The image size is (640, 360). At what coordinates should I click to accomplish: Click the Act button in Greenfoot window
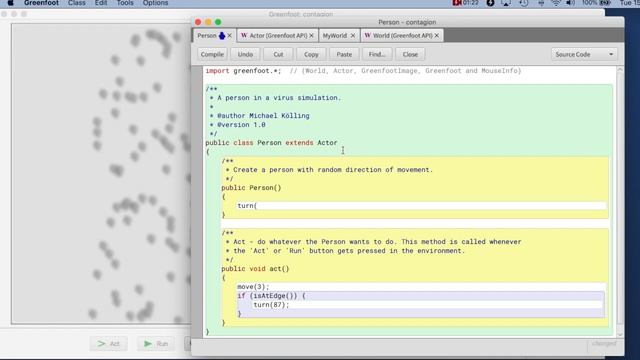[x=109, y=344]
